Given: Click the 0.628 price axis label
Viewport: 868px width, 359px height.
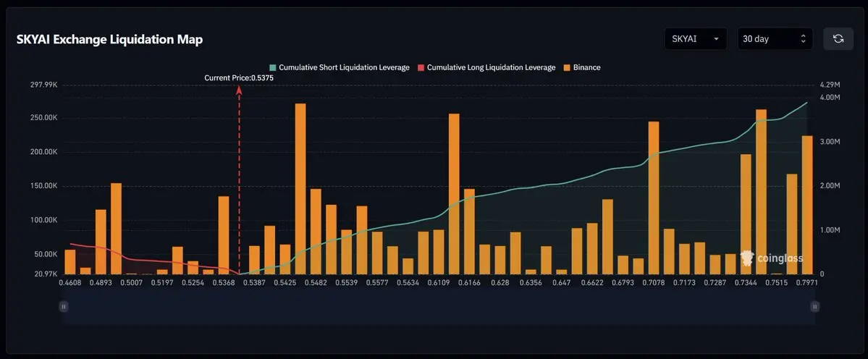Looking at the screenshot, I should (x=500, y=283).
